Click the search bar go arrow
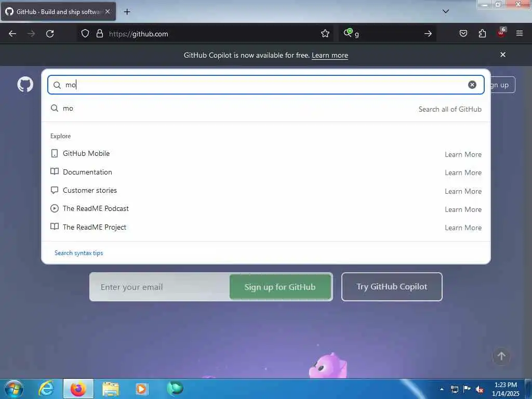Screen dimensions: 532x399 [428, 34]
